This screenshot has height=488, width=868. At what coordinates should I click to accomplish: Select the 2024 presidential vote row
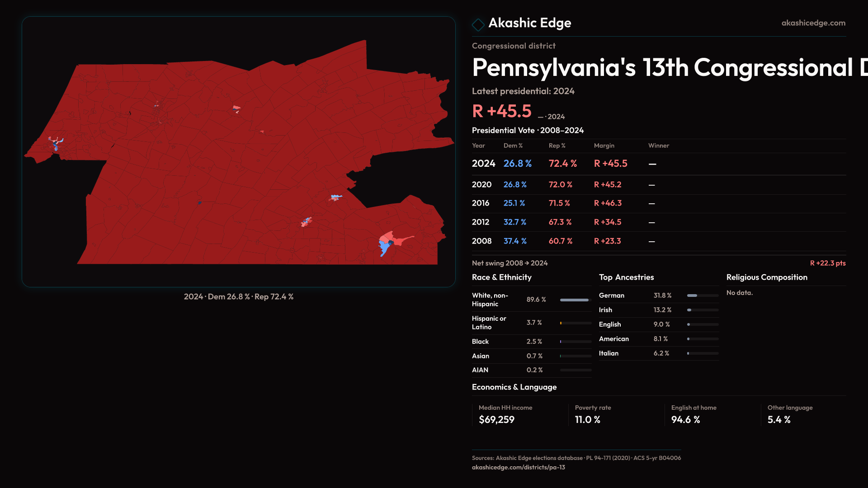483,164
